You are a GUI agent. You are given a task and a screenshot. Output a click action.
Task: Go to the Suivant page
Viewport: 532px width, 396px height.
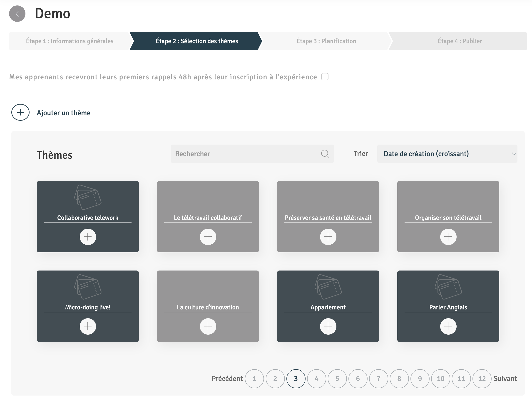[505, 379]
